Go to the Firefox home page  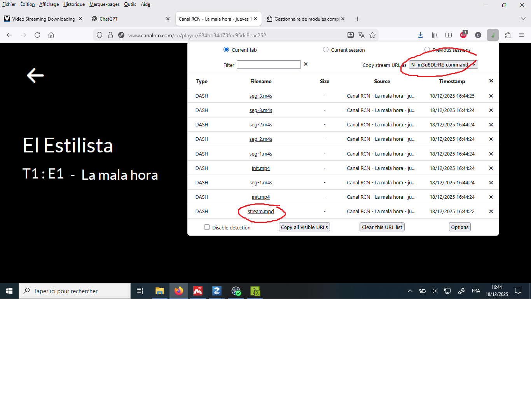[x=51, y=35]
